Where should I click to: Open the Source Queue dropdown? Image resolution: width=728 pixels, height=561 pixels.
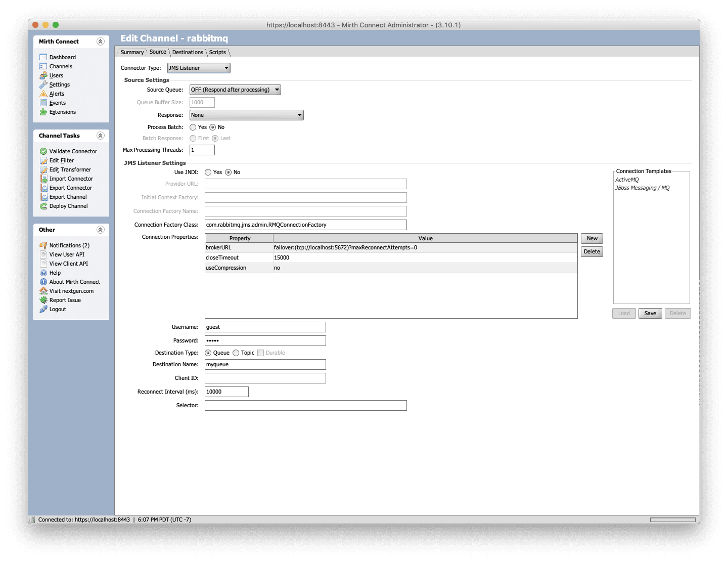coord(235,90)
